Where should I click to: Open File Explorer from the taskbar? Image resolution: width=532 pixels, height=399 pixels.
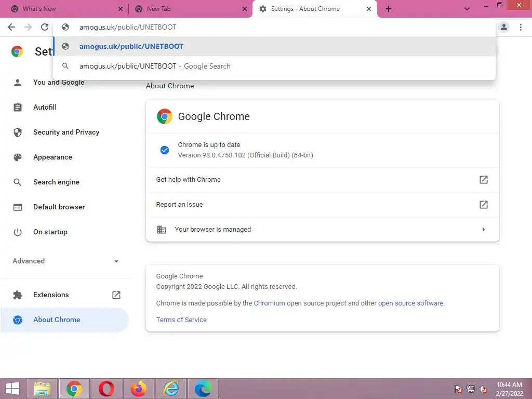click(x=42, y=389)
